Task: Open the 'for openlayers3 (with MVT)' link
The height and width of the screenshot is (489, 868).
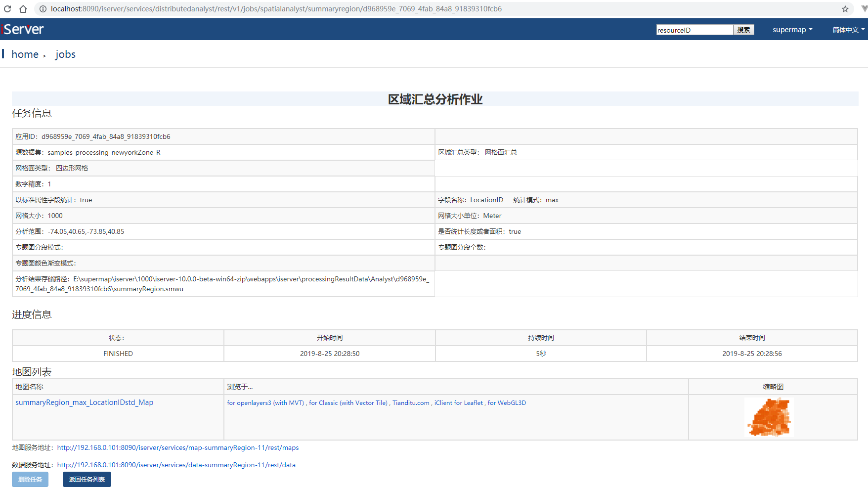Action: click(x=266, y=402)
